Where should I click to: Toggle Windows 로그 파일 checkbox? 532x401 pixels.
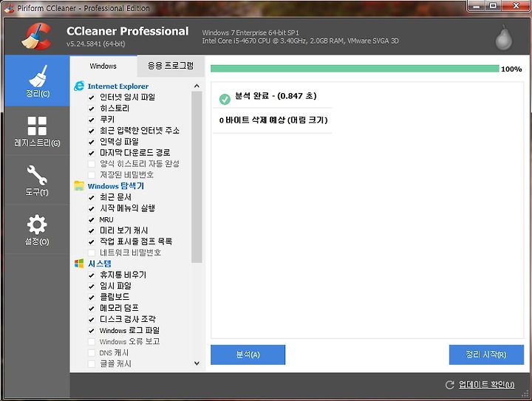coord(92,331)
